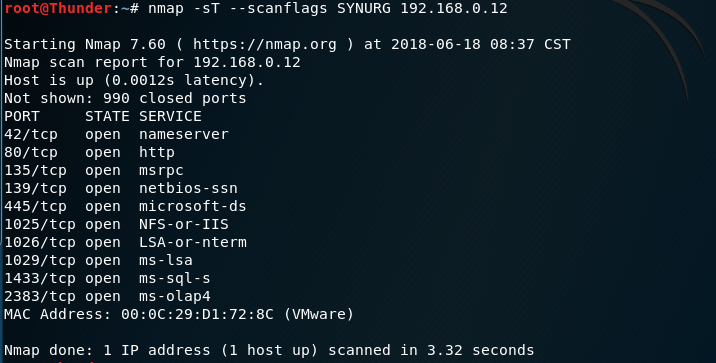Select the 1433/tcp ms-sql-s row
716x363 pixels.
pyautogui.click(x=107, y=279)
